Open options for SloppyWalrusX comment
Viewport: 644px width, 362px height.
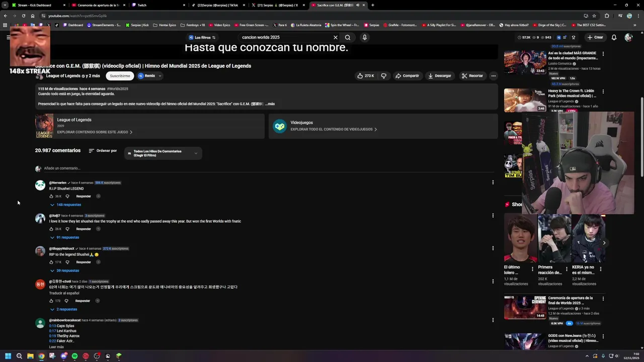(x=493, y=248)
